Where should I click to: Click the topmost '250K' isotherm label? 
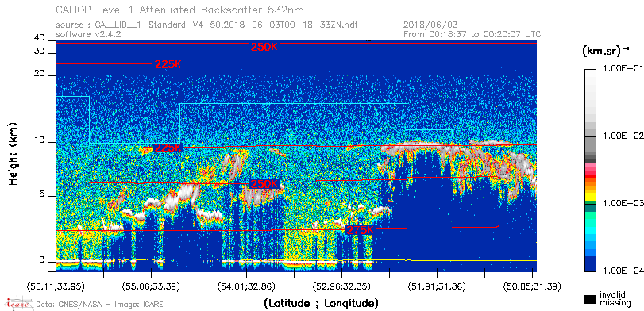coord(264,47)
